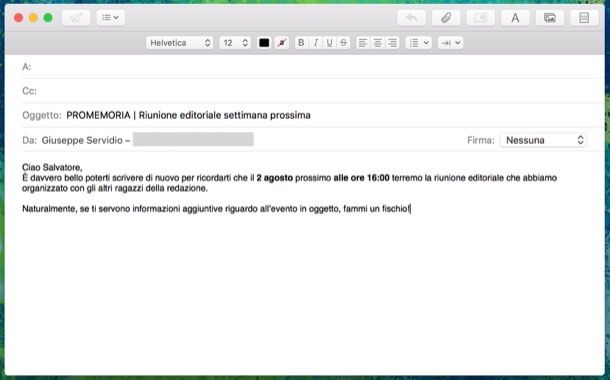Viewport: 610px width, 380px height.
Task: Toggle bold formatting
Action: coord(301,43)
